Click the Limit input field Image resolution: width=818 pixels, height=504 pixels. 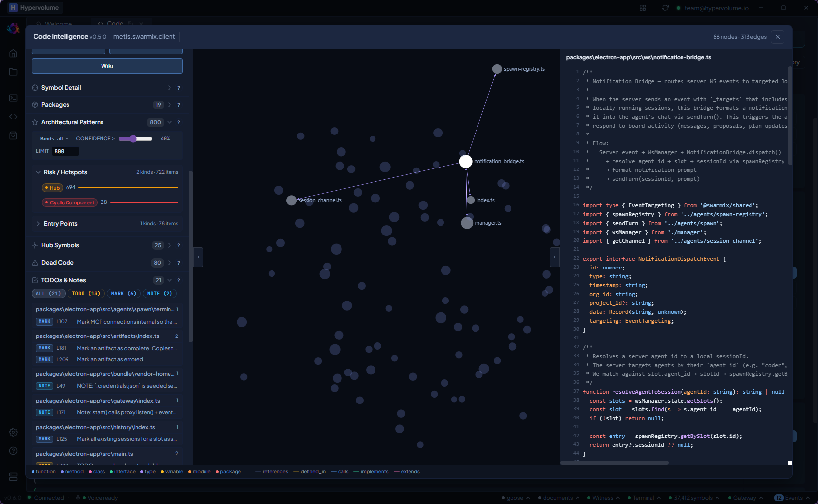click(66, 151)
